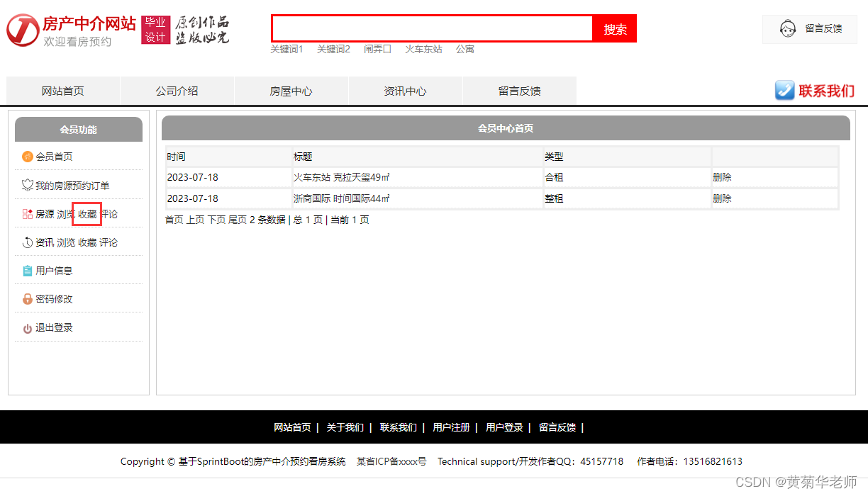Click the blue checkmark icon next to 联系我们
This screenshot has width=868, height=496.
[784, 91]
